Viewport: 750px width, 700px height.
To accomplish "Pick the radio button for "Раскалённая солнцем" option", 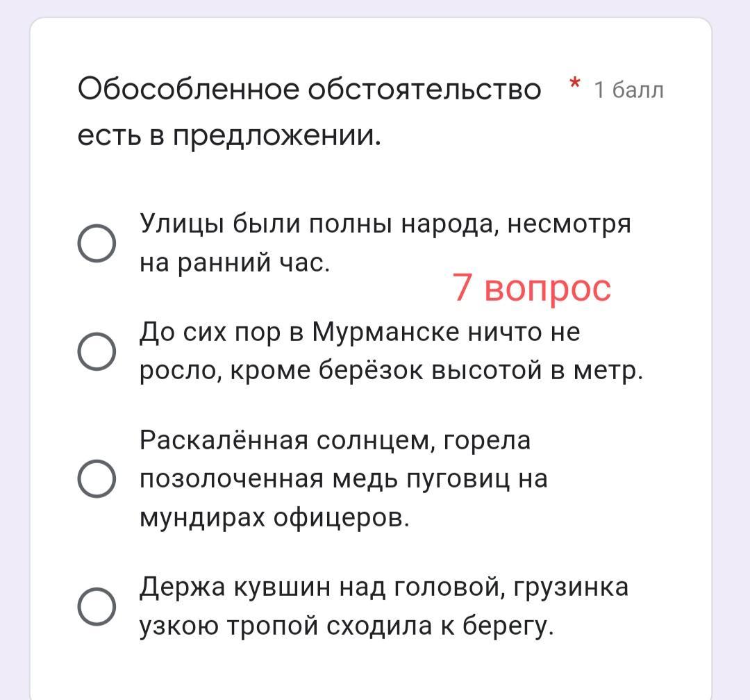I will pyautogui.click(x=97, y=478).
